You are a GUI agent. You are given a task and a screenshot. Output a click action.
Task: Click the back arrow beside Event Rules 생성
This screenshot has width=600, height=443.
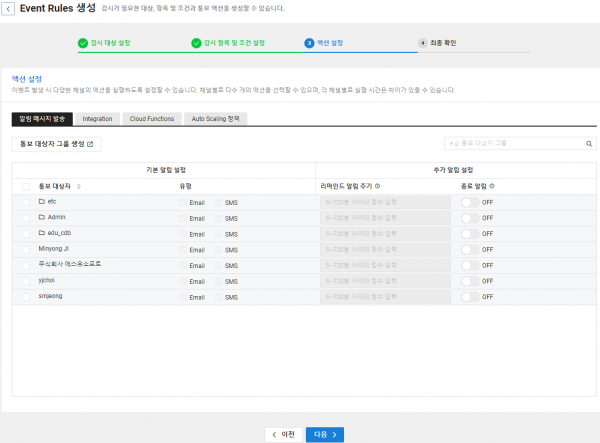tap(8, 8)
